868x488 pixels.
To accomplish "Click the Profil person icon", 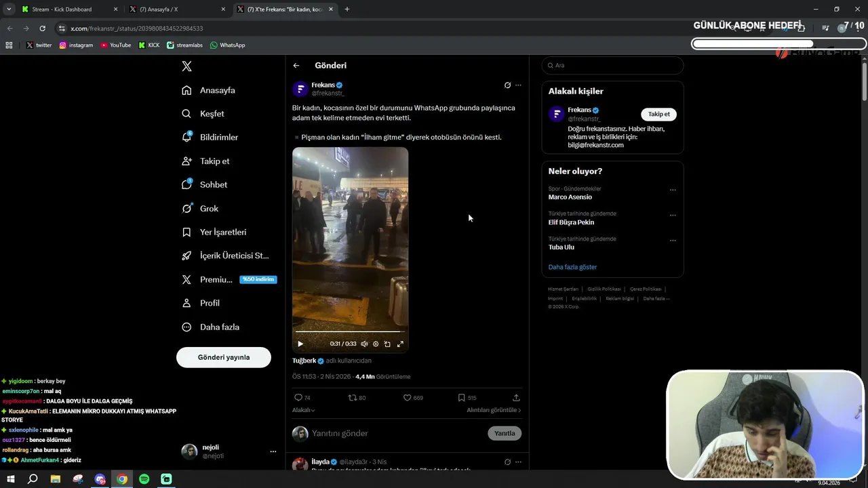I will pos(186,304).
